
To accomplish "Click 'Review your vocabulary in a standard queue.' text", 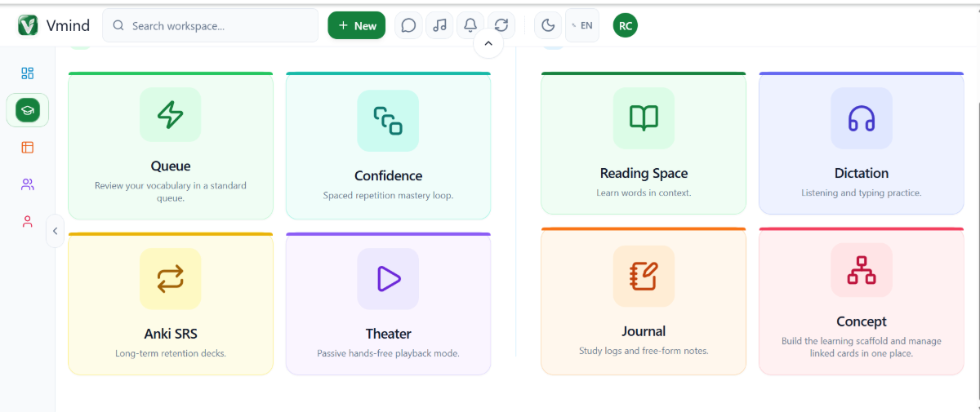I will (171, 192).
